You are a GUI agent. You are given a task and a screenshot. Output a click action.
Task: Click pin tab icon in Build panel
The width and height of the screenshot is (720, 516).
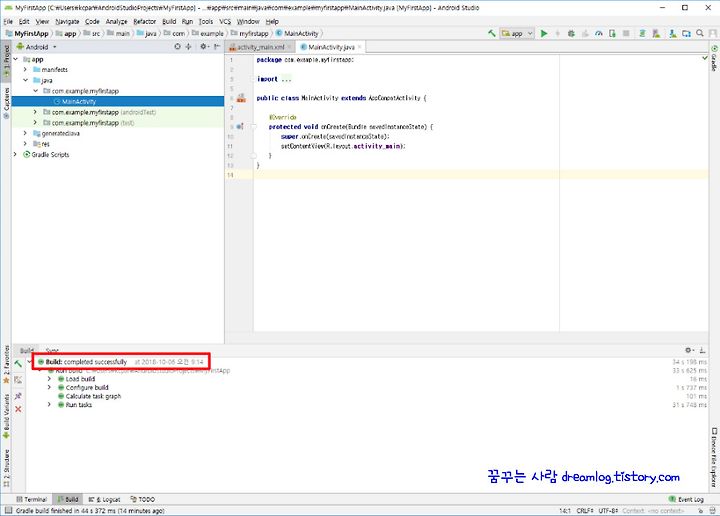pos(18,395)
